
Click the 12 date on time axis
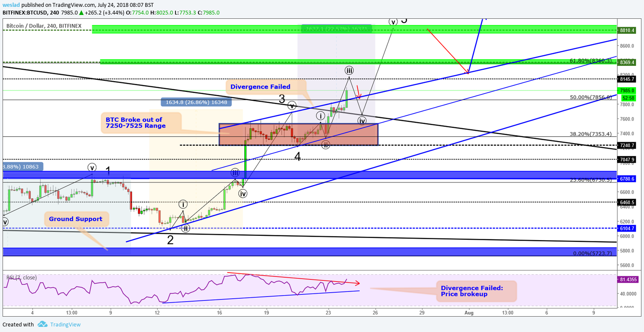(x=157, y=313)
